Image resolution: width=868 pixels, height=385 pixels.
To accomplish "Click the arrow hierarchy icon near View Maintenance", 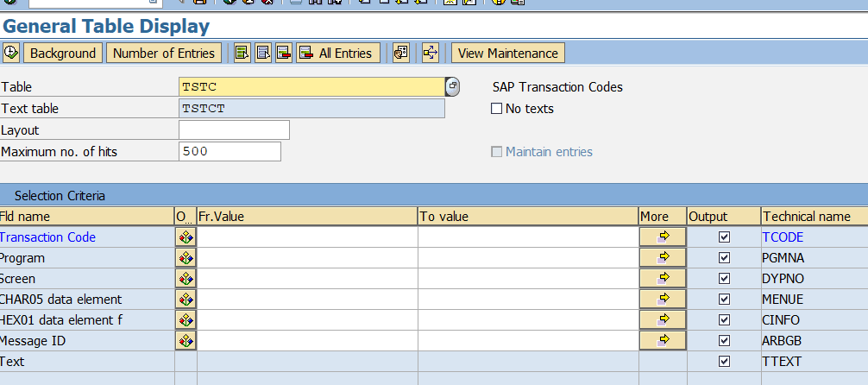I will 431,54.
